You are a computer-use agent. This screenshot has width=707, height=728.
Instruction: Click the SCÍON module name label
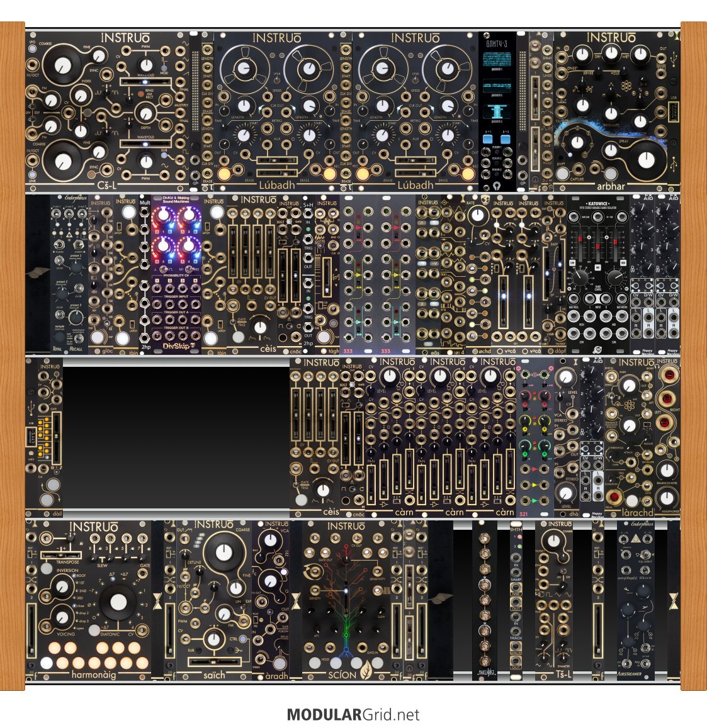point(342,675)
